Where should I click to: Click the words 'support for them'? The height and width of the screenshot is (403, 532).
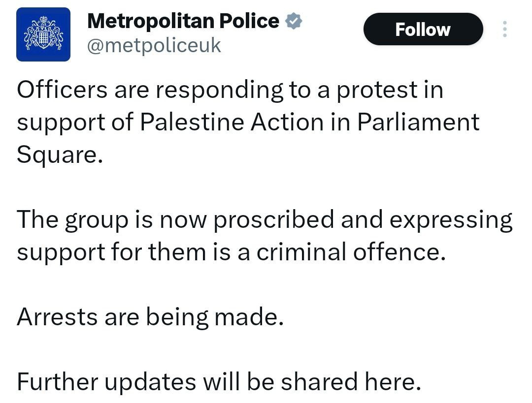point(112,252)
